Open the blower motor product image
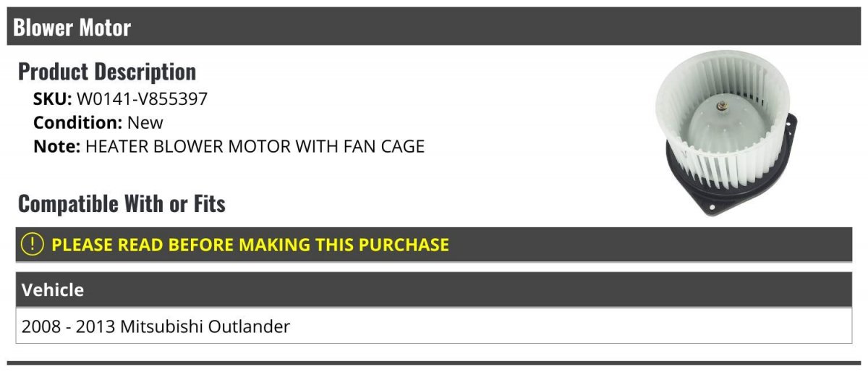Image resolution: width=868 pixels, height=372 pixels. pos(726,134)
